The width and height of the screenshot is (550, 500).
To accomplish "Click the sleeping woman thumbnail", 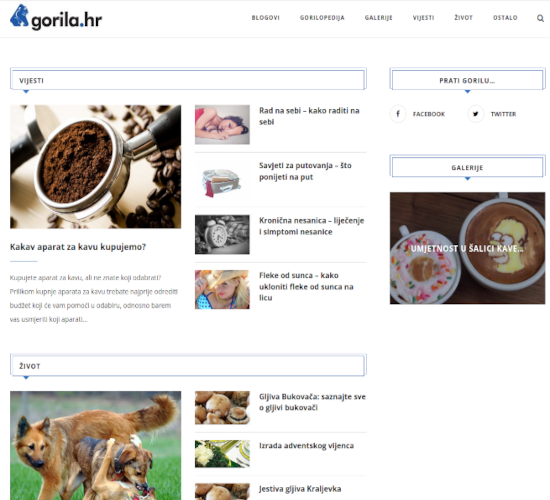I will pos(222,125).
